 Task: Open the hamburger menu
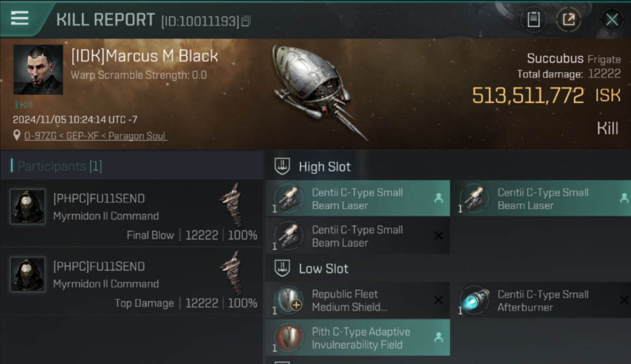pyautogui.click(x=19, y=18)
